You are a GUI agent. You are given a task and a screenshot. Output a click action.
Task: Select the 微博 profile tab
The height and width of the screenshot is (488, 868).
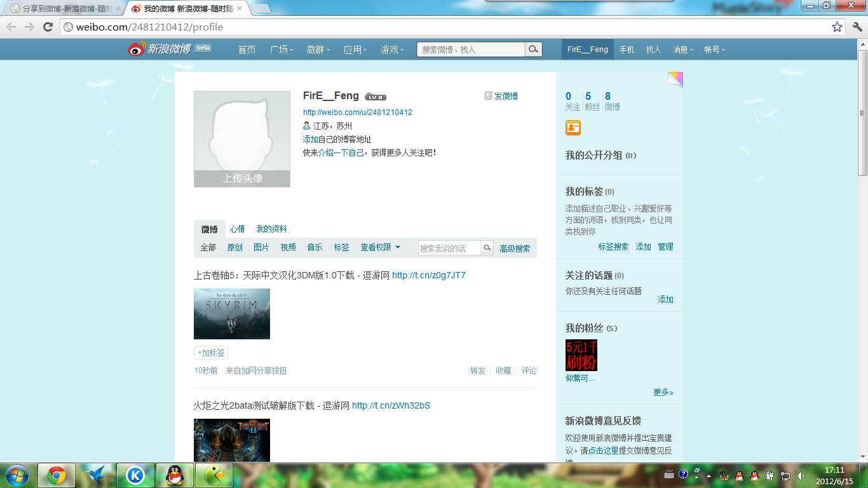click(210, 229)
